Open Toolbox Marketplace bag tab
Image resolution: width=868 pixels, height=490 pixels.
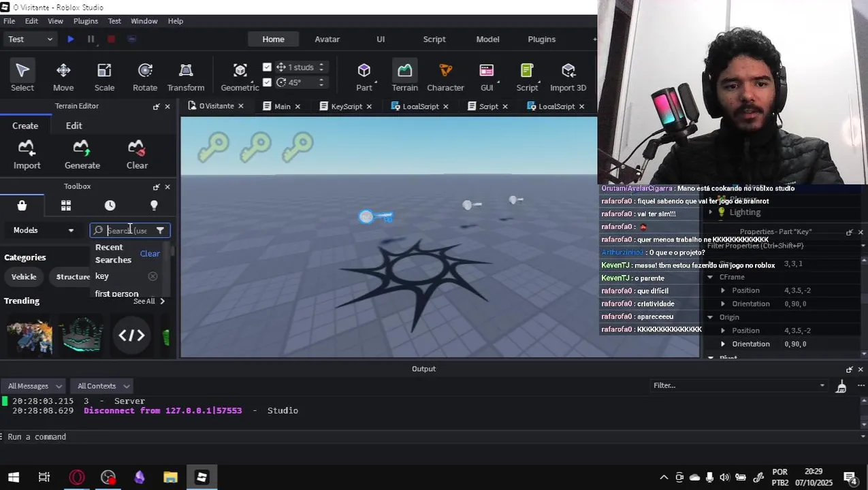point(22,206)
